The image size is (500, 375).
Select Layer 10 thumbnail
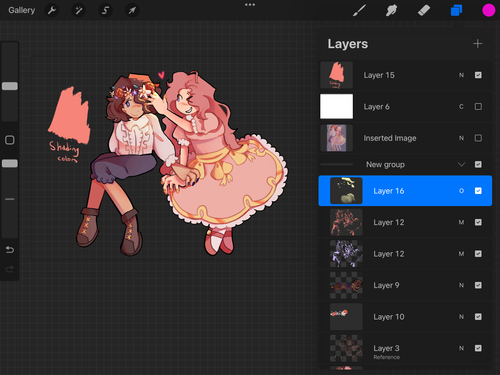click(346, 317)
